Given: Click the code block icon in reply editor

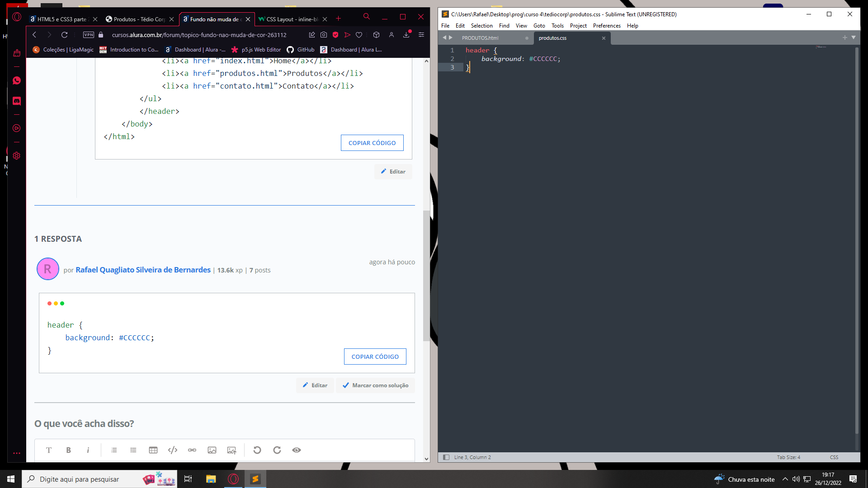Looking at the screenshot, I should pos(173,450).
